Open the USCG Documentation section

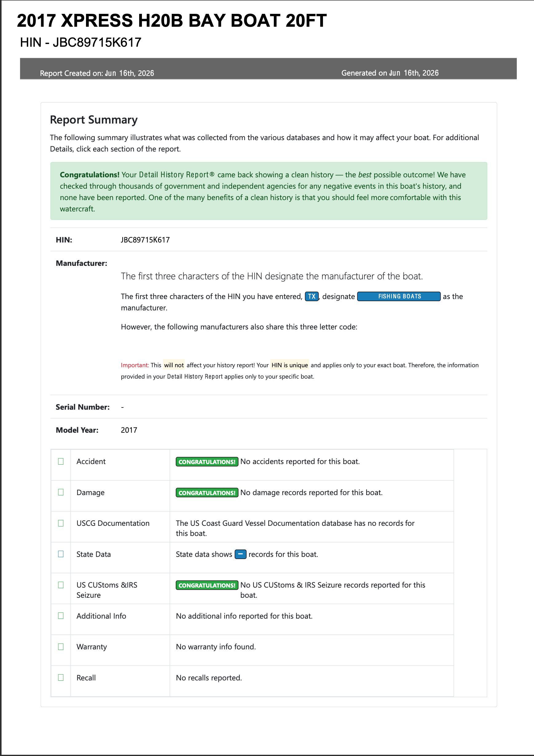tap(113, 523)
